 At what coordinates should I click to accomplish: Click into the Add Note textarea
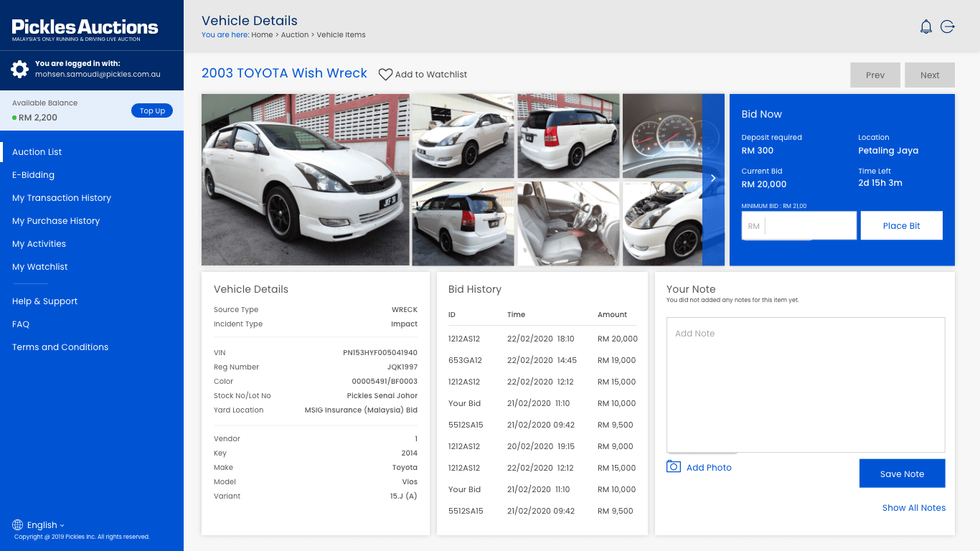click(x=806, y=385)
